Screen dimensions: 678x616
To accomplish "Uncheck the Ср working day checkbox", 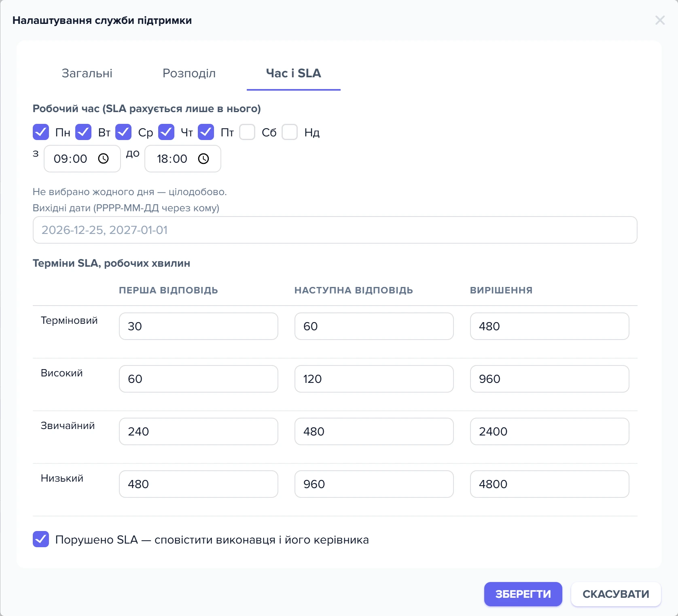I will [x=123, y=132].
